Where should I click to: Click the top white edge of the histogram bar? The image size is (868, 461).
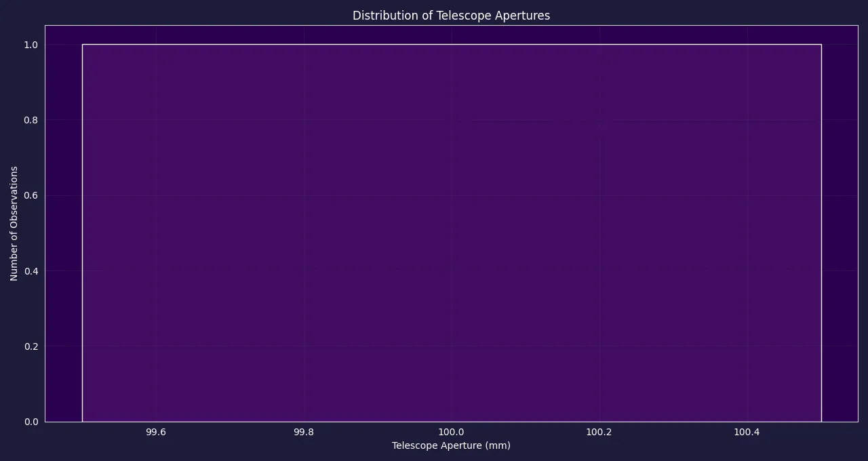[x=452, y=45]
